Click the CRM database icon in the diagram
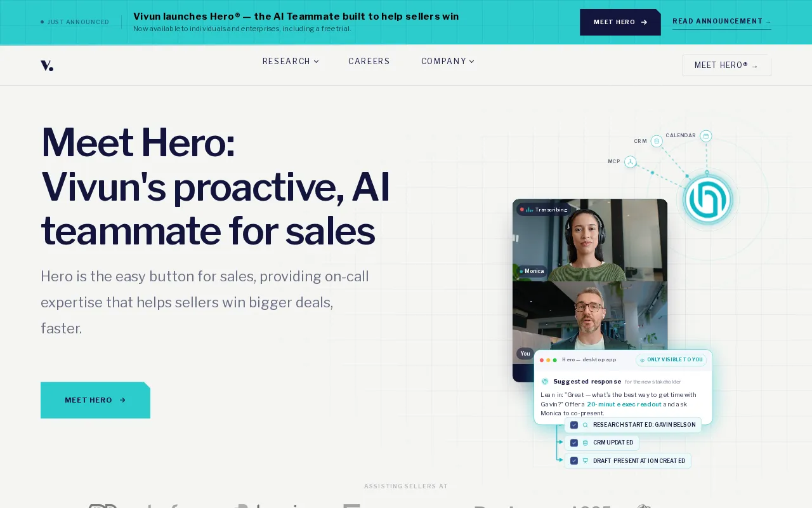 tap(657, 141)
